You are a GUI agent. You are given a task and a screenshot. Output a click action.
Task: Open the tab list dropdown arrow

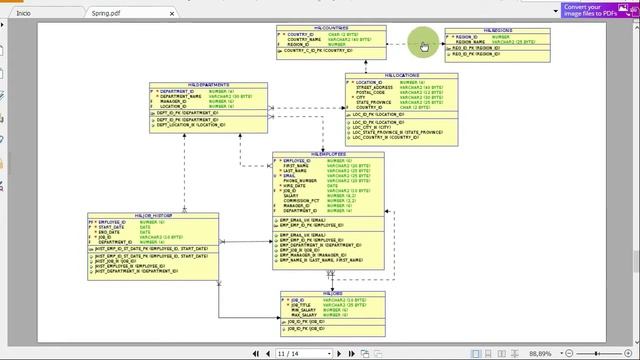pyautogui.click(x=556, y=11)
